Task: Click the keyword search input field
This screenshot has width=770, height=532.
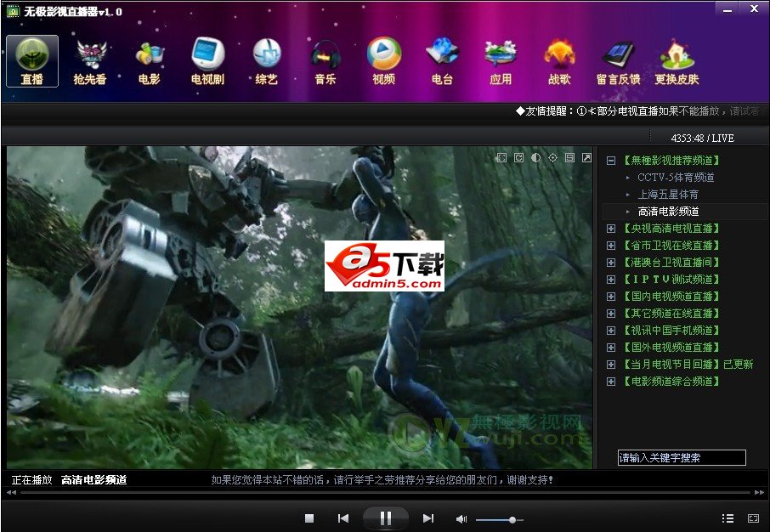Action: pos(682,458)
